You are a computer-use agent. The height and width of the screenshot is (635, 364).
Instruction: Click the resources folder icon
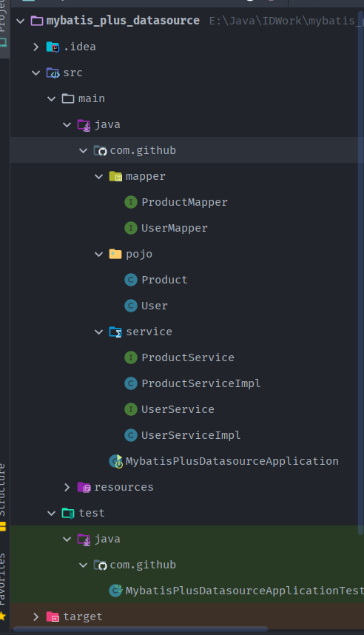tap(84, 487)
